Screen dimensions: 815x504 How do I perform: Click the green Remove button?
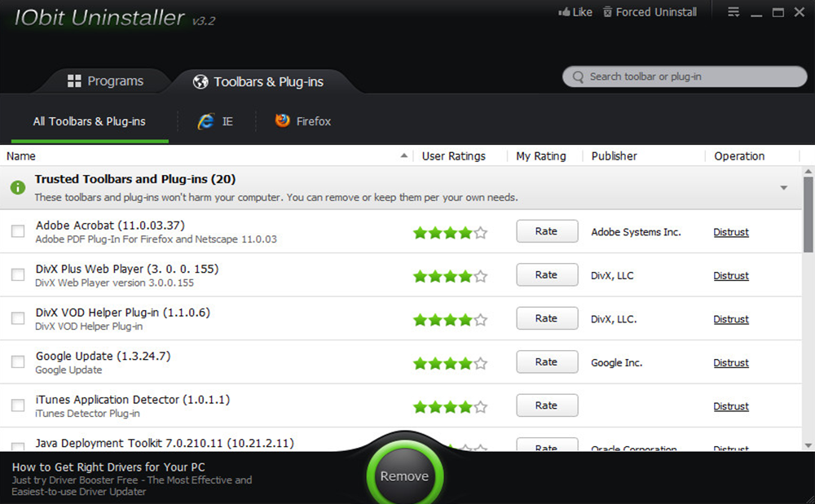405,476
